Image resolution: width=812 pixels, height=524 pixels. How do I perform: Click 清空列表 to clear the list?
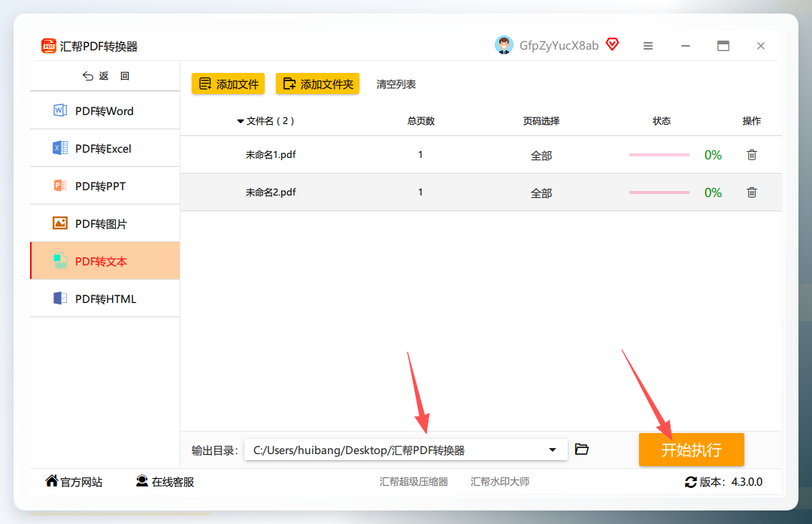pyautogui.click(x=396, y=84)
